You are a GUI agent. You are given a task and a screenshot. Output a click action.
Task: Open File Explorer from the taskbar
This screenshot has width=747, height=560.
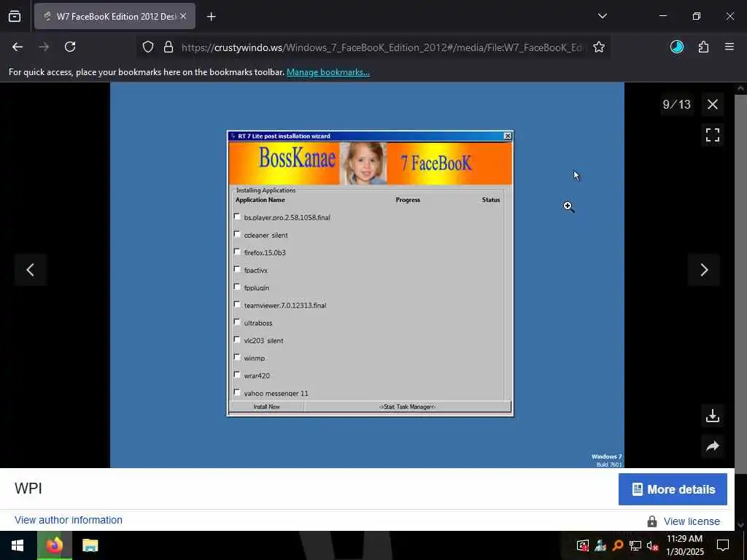click(x=90, y=545)
